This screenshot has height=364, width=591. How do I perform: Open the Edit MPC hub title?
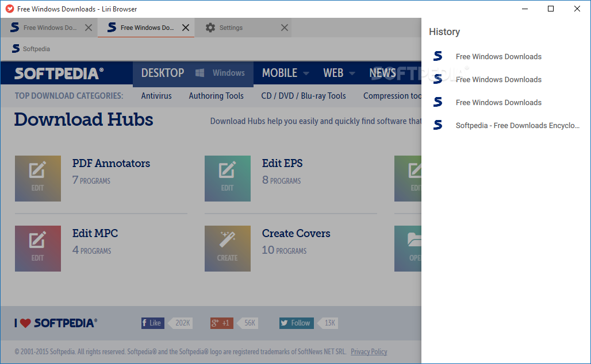95,233
